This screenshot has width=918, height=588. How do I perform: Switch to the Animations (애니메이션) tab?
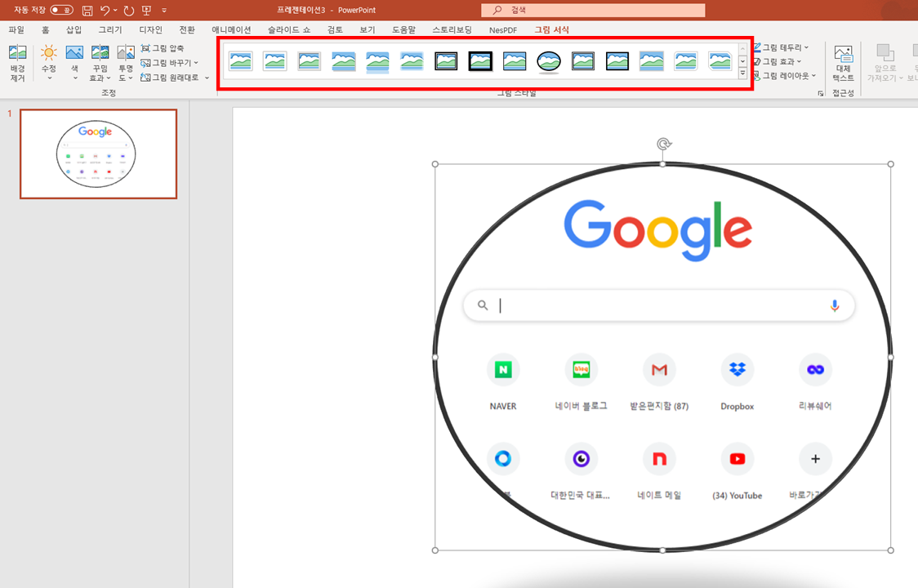(x=231, y=29)
